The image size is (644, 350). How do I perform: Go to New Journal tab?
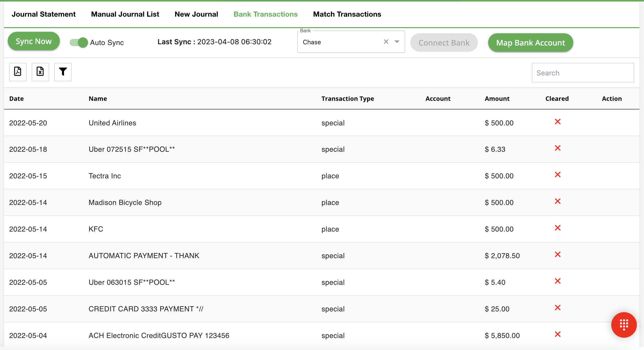pos(196,14)
